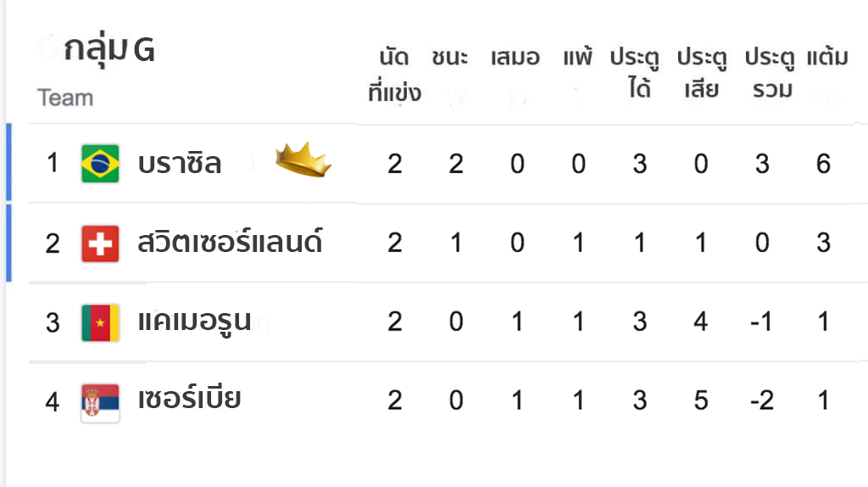Select the เซอร์เบีย team name
The height and width of the screenshot is (487, 868).
(x=189, y=399)
